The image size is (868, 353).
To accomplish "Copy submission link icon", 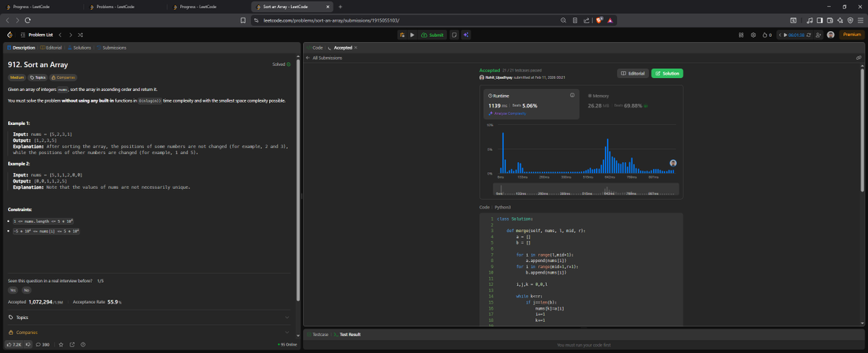I will click(859, 57).
